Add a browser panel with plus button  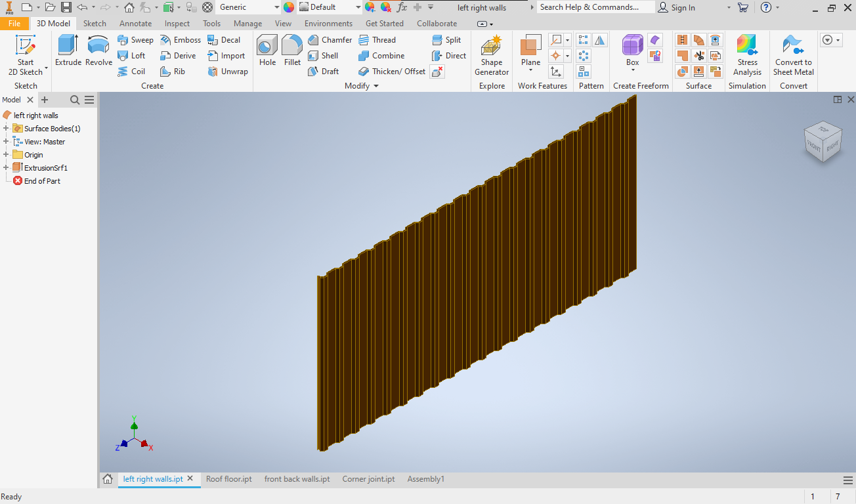click(x=45, y=100)
